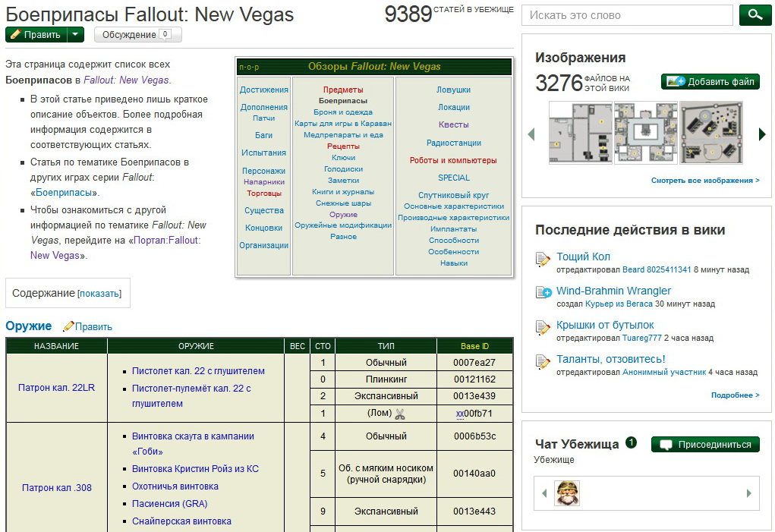The image size is (775, 532).
Task: Open user Beard 8025411341 profile
Action: [x=657, y=269]
